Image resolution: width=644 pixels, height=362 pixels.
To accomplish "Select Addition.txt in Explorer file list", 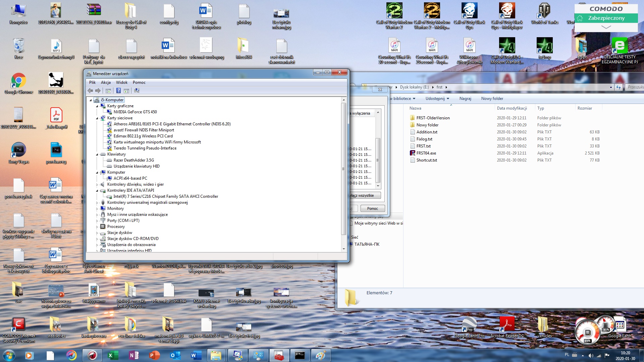I will [427, 132].
